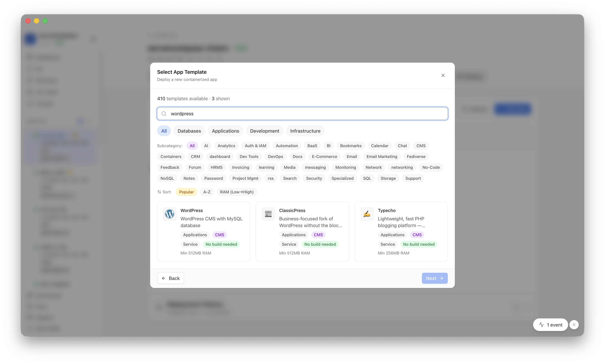This screenshot has height=364, width=605.
Task: Click Min 512MB RAM under ClassicPress
Action: [294, 253]
